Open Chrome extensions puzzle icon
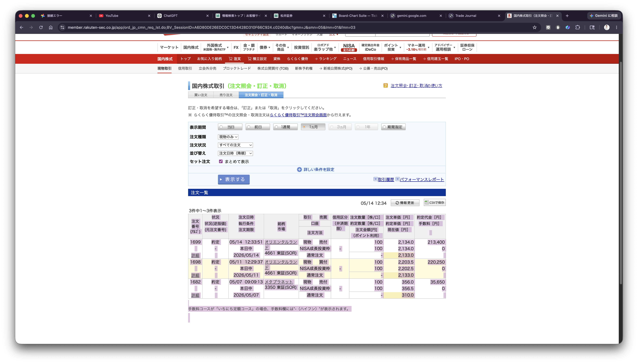The height and width of the screenshot is (364, 638). point(578,28)
